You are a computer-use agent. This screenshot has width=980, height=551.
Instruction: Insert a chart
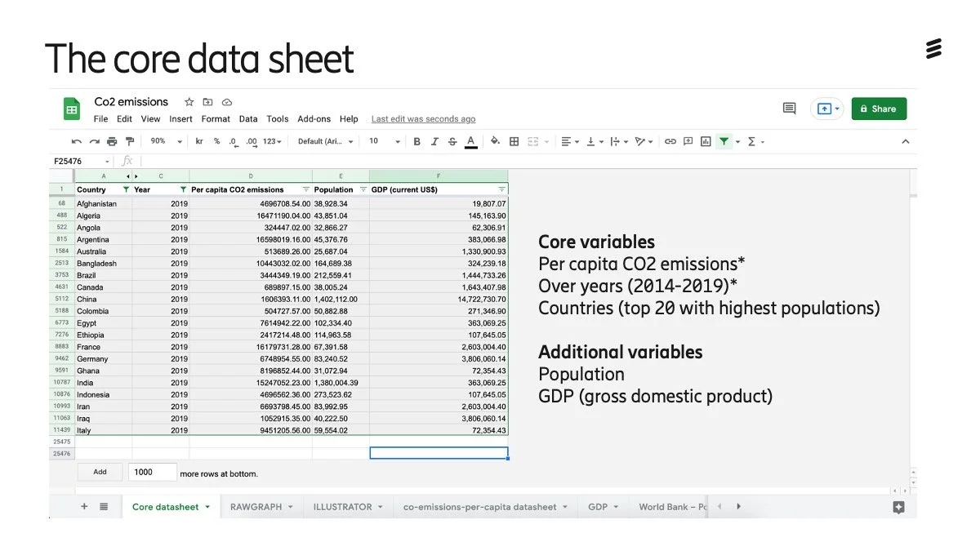coord(706,141)
